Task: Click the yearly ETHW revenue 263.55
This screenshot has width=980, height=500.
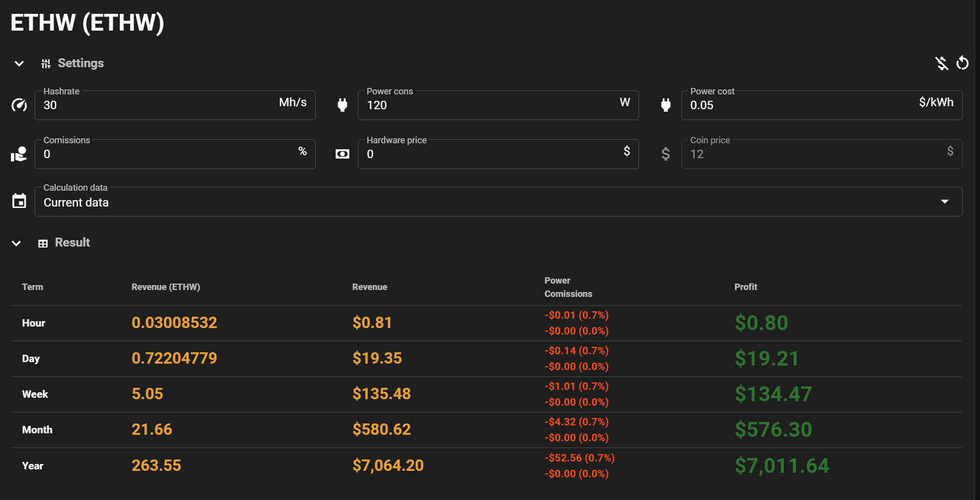Action: pyautogui.click(x=156, y=465)
